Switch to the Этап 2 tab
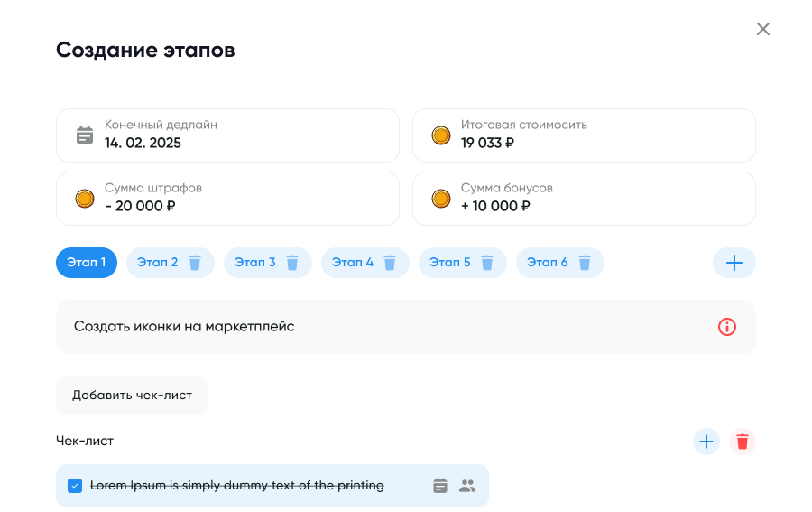 point(157,263)
